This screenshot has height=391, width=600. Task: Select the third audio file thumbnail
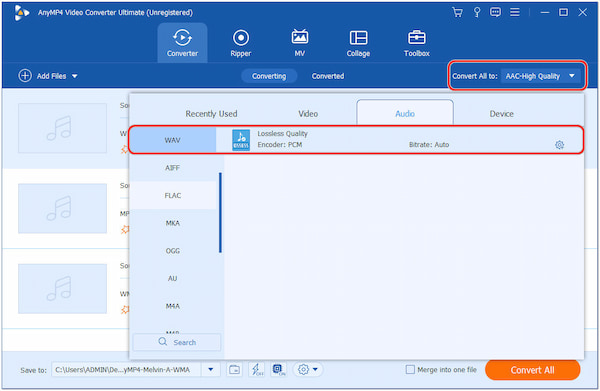point(62,289)
